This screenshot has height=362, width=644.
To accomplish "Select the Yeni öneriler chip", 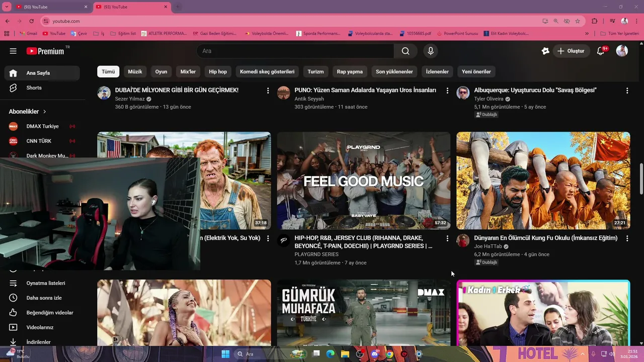I will pos(476,71).
